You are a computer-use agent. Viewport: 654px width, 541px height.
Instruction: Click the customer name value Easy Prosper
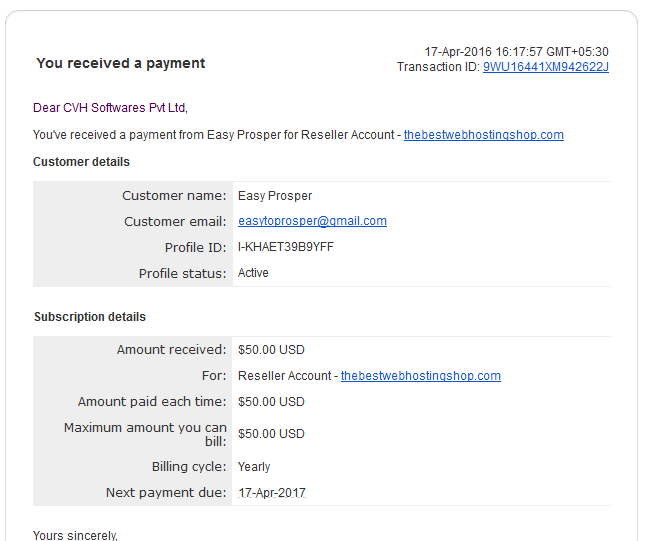click(275, 196)
